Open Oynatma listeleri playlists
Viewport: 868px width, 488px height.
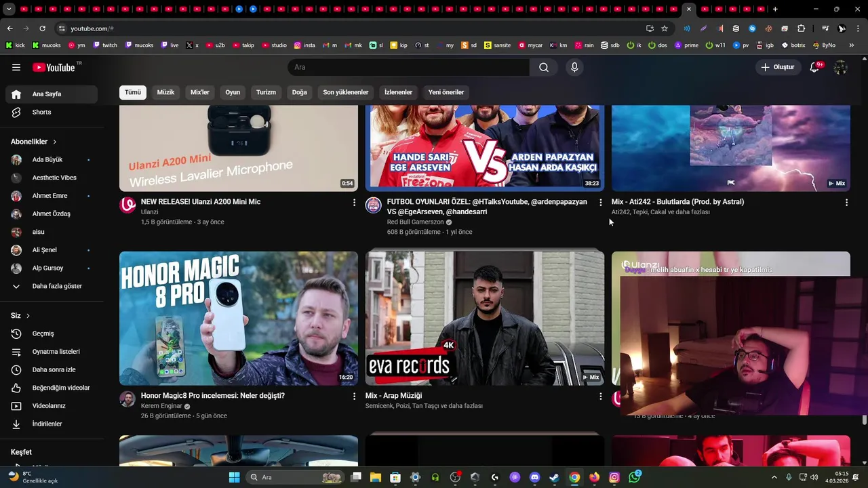click(x=52, y=352)
